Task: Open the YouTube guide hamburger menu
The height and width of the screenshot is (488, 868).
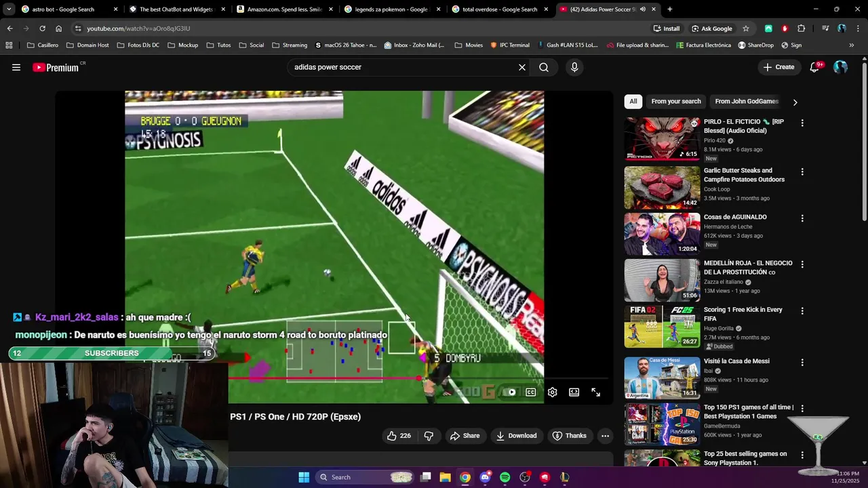Action: 16,67
